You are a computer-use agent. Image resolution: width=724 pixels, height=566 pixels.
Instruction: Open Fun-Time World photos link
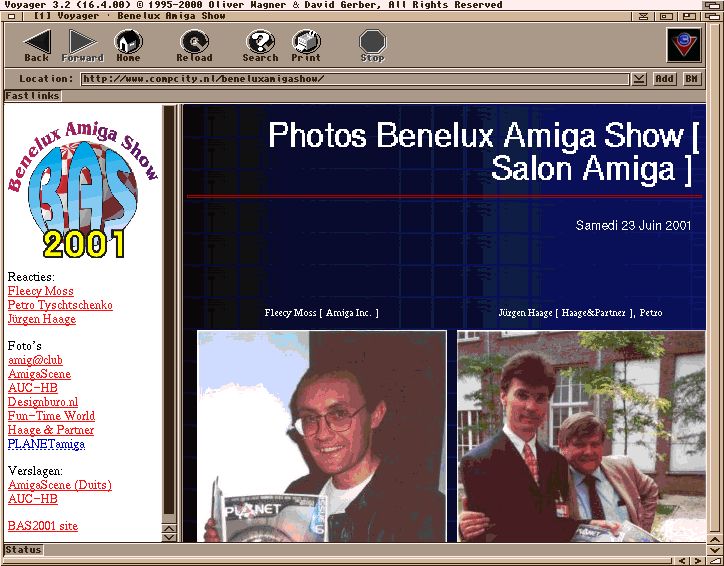point(51,415)
